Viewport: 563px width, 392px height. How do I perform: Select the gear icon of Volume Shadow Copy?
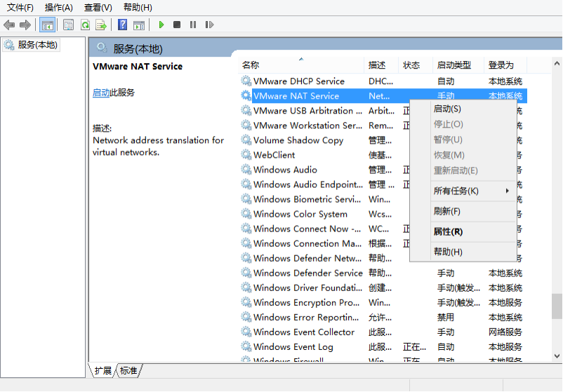[246, 140]
